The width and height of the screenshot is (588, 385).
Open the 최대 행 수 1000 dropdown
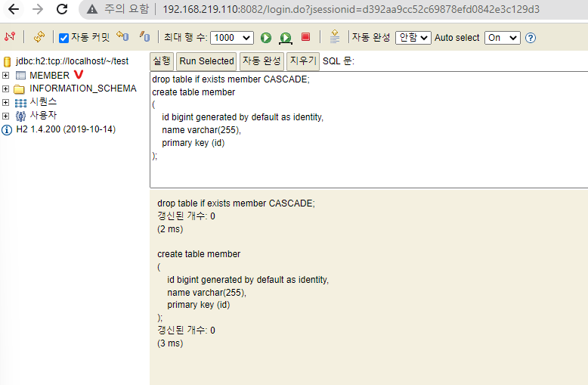point(232,38)
